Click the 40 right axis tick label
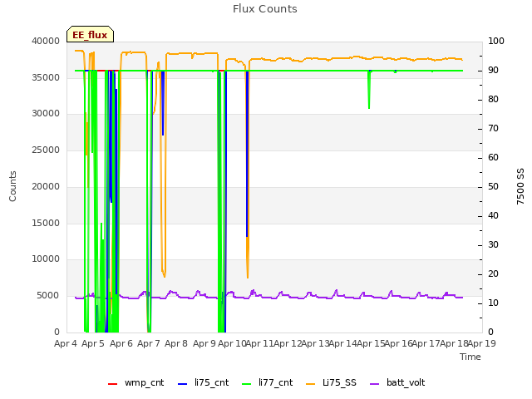 (493, 216)
